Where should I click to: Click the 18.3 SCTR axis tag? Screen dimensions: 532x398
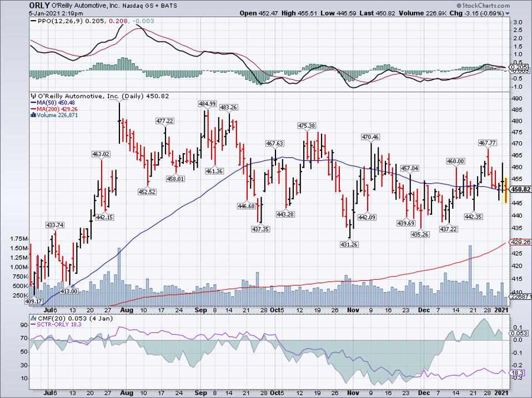tap(518, 373)
